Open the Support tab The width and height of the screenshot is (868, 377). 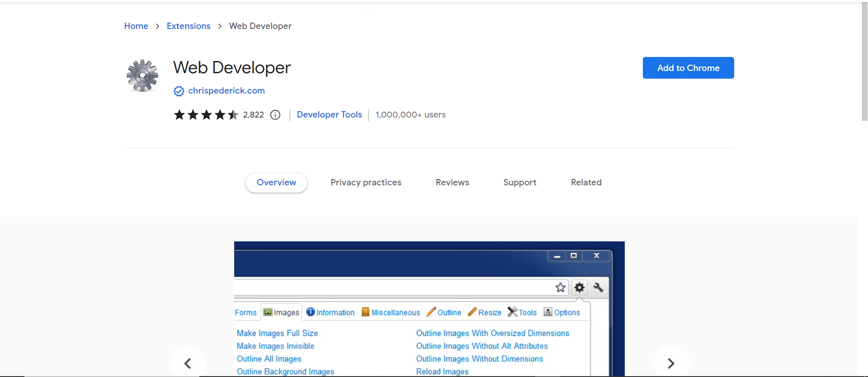tap(519, 183)
